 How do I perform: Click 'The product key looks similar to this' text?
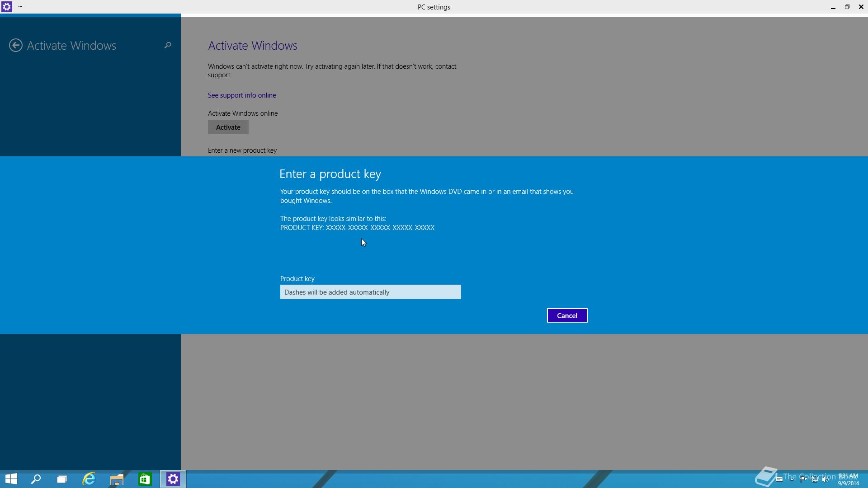click(x=333, y=219)
